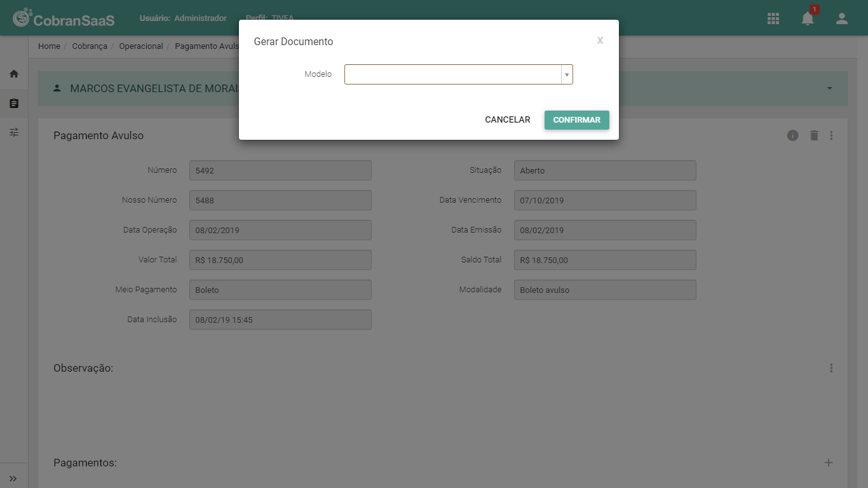Click the Situação field Aberto
Viewport: 868px width, 488px height.
click(605, 170)
